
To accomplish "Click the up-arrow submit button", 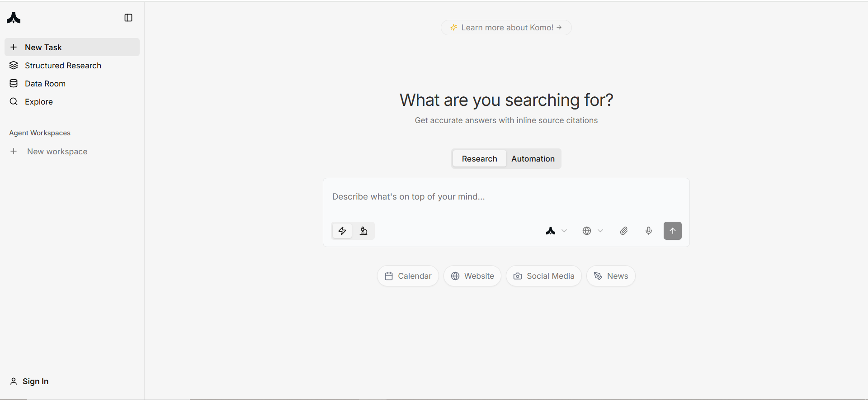I will (x=673, y=231).
